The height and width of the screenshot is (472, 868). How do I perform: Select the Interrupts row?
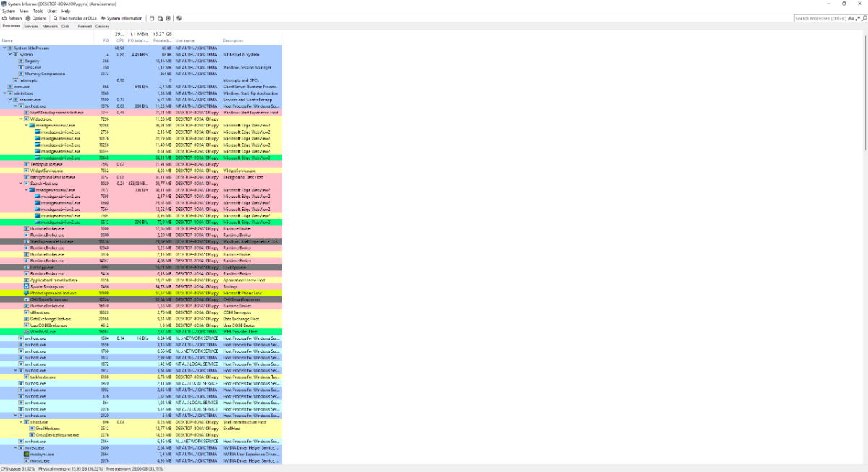pyautogui.click(x=141, y=80)
